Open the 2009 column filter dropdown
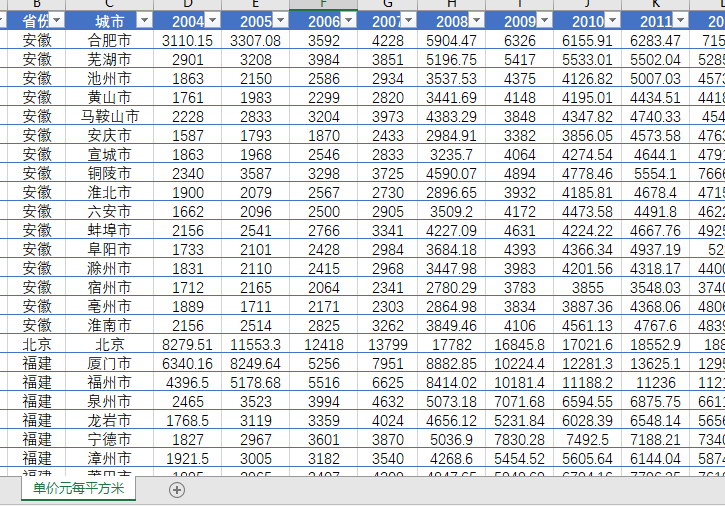Image resolution: width=725 pixels, height=506 pixels. click(544, 20)
